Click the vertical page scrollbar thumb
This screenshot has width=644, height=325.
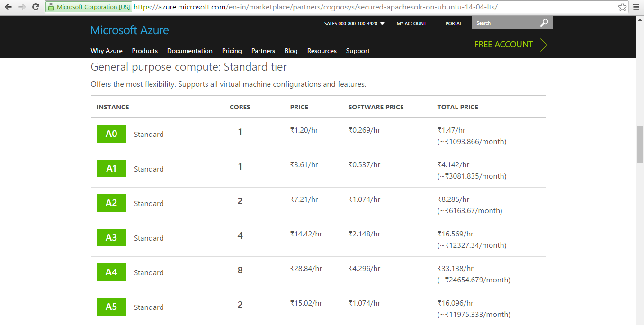(x=640, y=144)
